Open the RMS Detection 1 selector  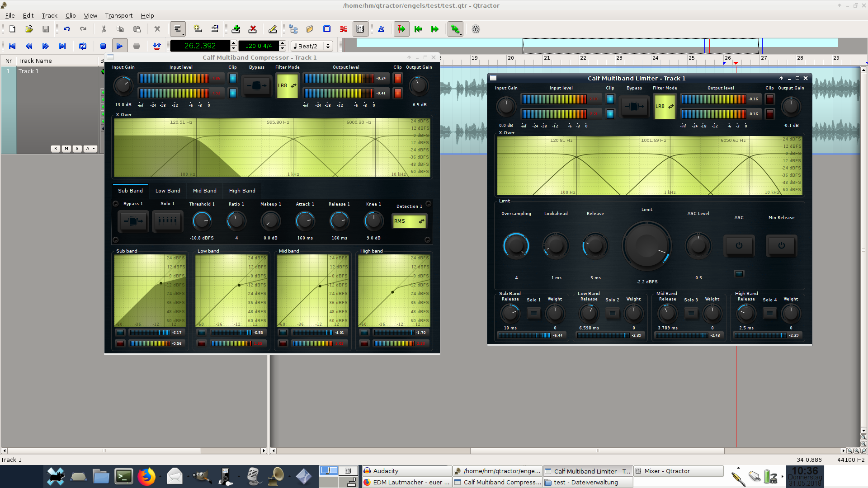409,221
